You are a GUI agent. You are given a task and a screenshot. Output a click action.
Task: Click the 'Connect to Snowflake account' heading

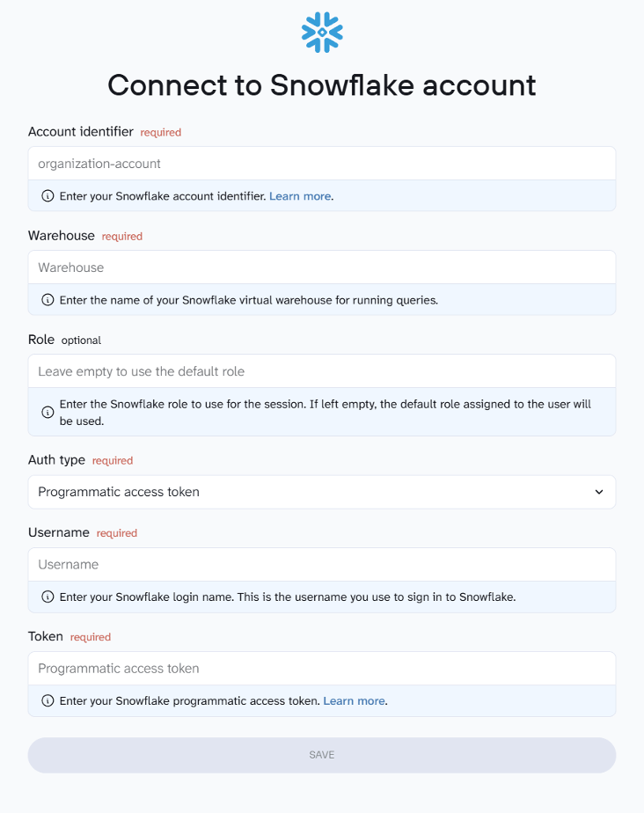pos(322,85)
